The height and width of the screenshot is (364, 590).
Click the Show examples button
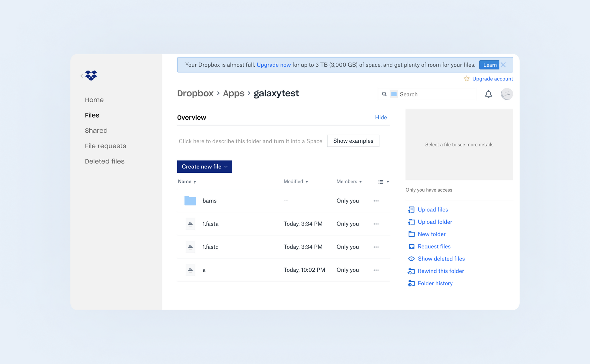pos(353,141)
